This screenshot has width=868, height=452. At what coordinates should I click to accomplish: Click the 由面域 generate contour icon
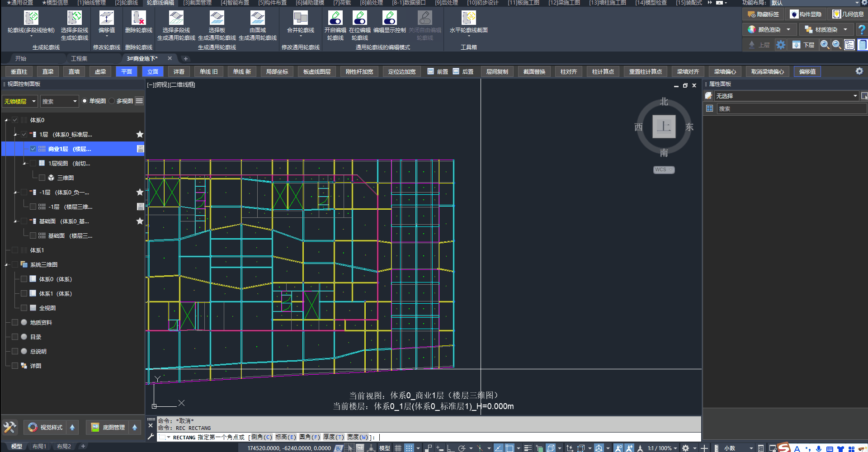pos(257,19)
